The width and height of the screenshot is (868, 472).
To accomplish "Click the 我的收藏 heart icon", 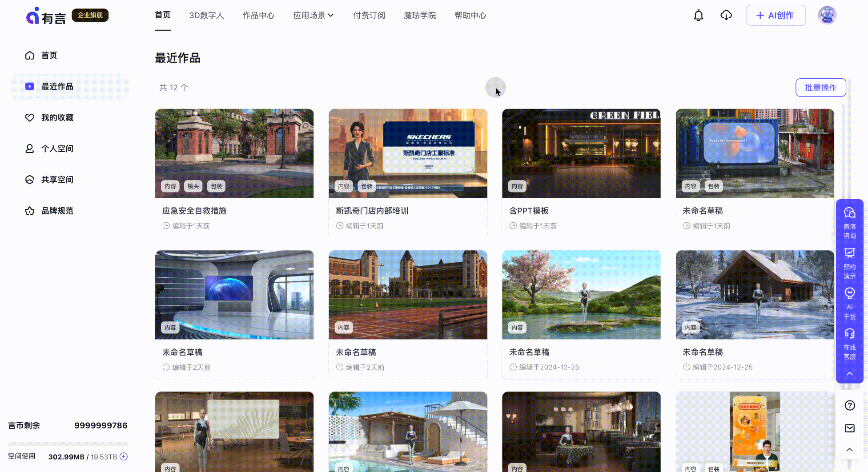I will coord(30,118).
